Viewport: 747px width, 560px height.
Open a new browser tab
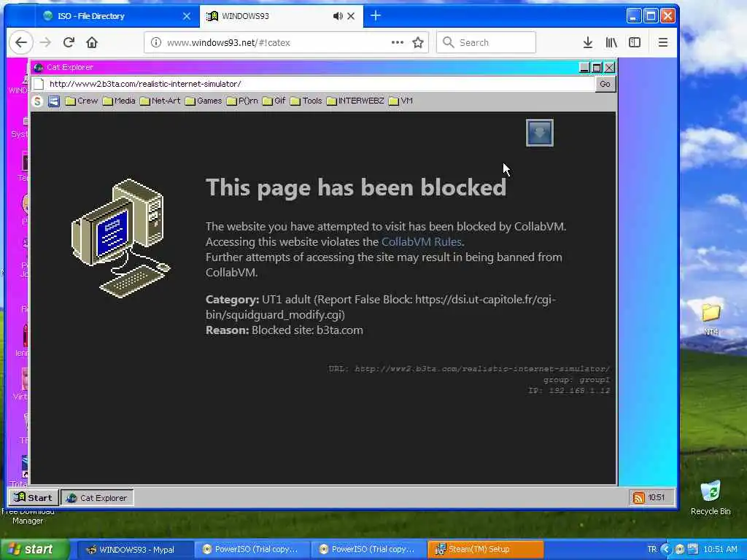[376, 16]
